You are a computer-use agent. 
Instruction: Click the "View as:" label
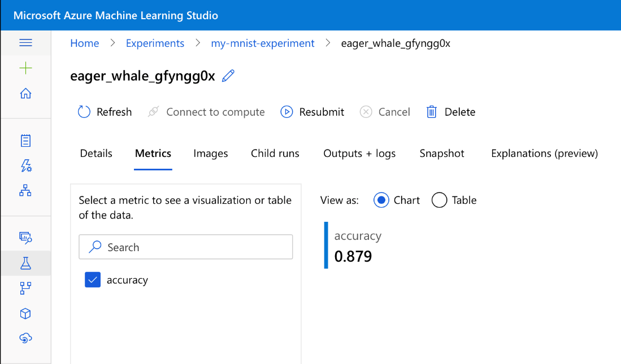[340, 200]
